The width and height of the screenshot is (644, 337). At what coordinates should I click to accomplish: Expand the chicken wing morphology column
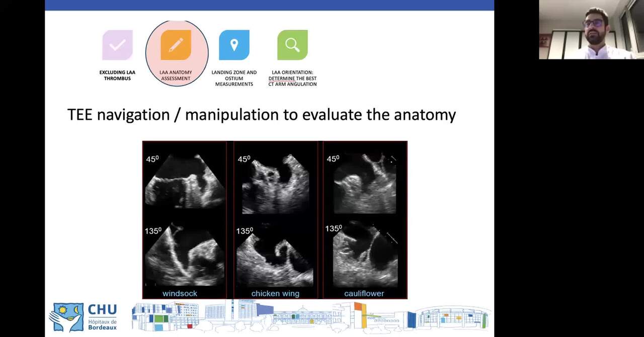coord(275,219)
